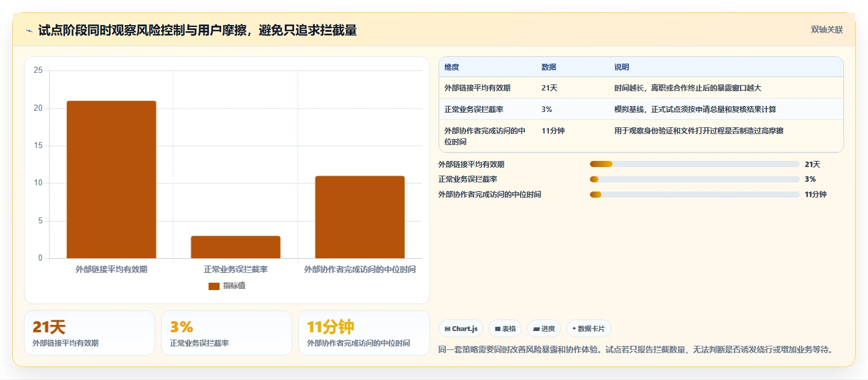Click the 外部链接平均有效期 table row label
The width and height of the screenshot is (868, 380).
coord(478,88)
